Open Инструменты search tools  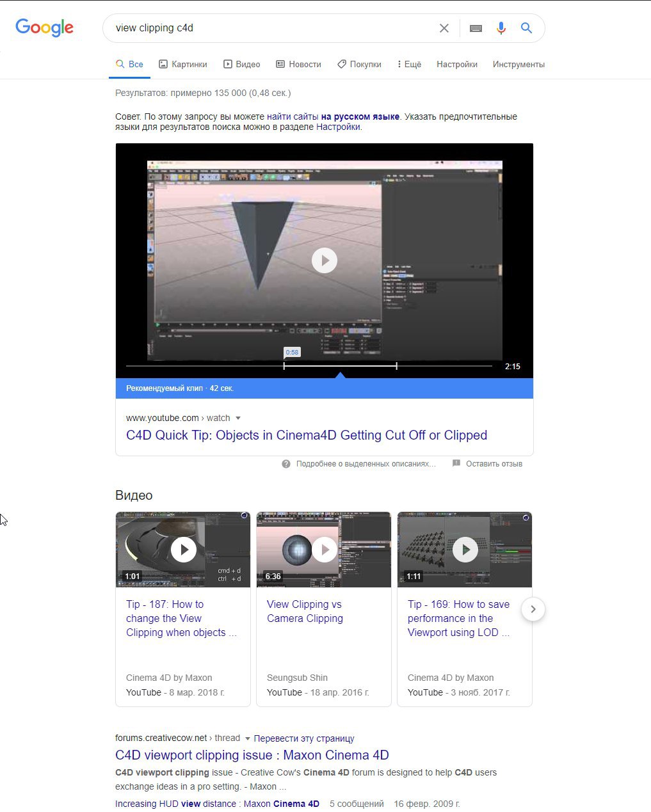518,64
